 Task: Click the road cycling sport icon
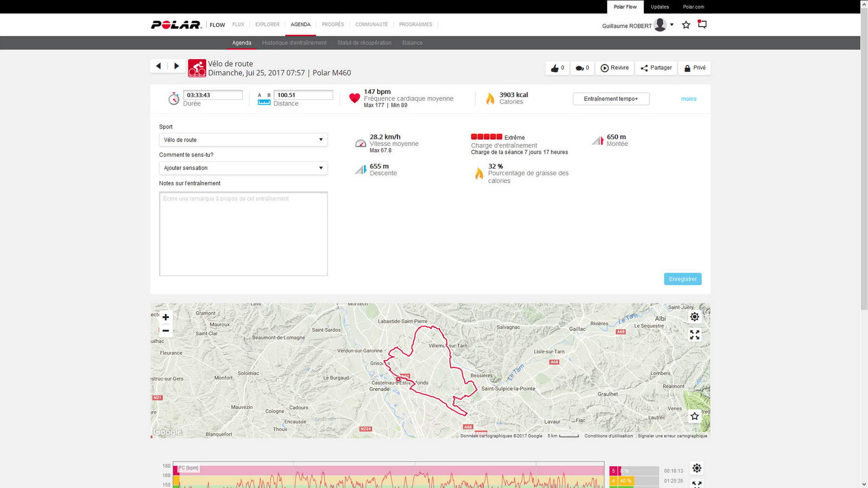click(x=197, y=68)
